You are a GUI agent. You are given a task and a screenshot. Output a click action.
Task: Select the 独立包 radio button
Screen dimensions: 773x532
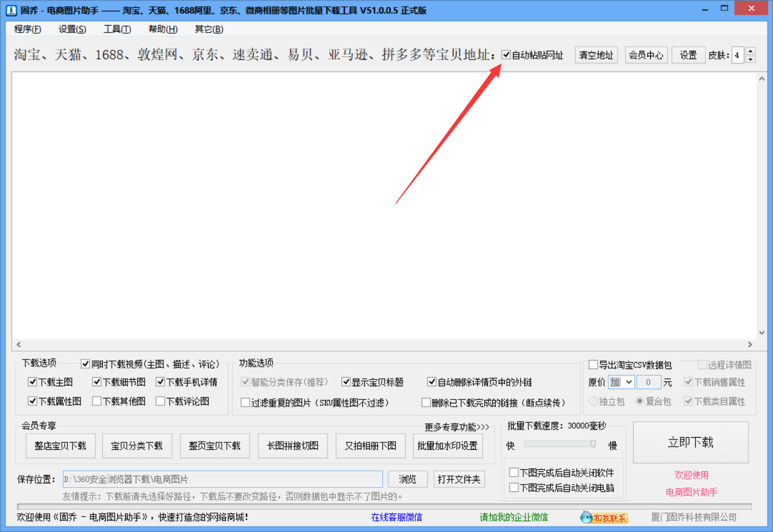593,401
